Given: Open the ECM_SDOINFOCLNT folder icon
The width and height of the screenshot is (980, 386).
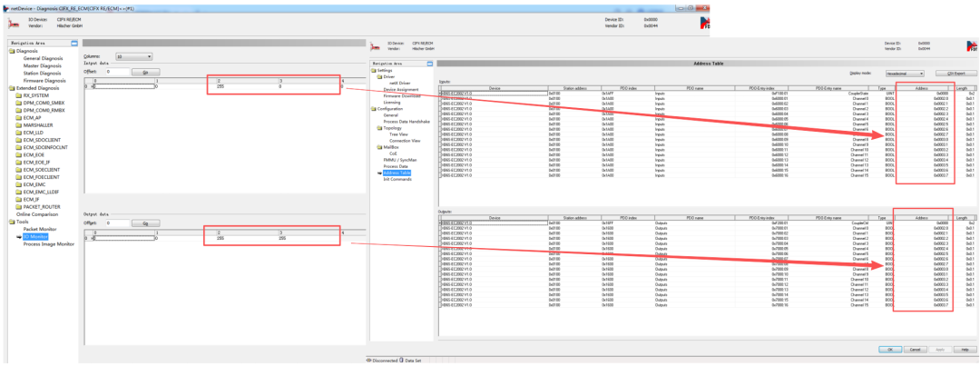Looking at the screenshot, I should [x=19, y=147].
